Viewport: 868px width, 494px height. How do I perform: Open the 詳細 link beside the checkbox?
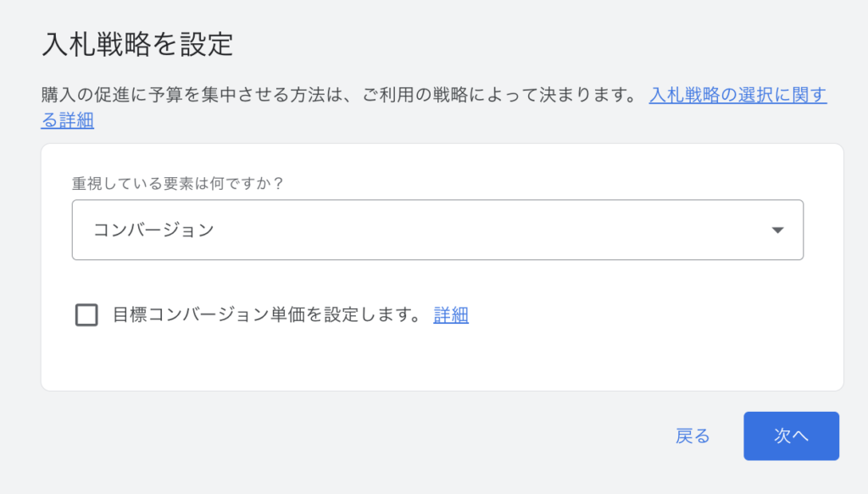pyautogui.click(x=451, y=315)
